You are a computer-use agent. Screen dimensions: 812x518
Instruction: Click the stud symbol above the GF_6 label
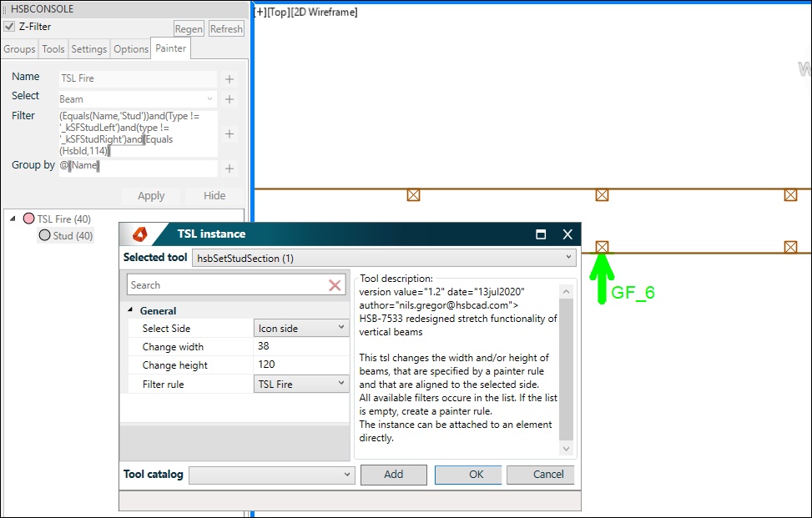tap(602, 247)
